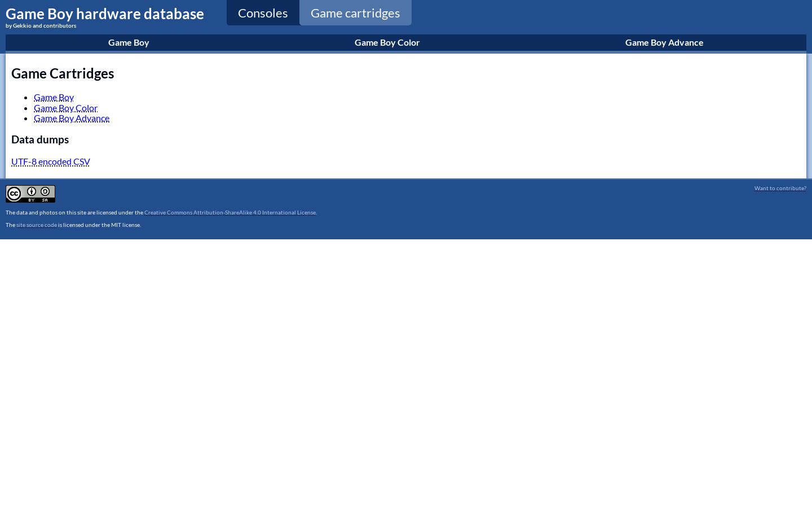This screenshot has height=508, width=812.
Task: Open the Creative Commons Attribution-ShareAlike 4.0 license link
Action: (230, 212)
